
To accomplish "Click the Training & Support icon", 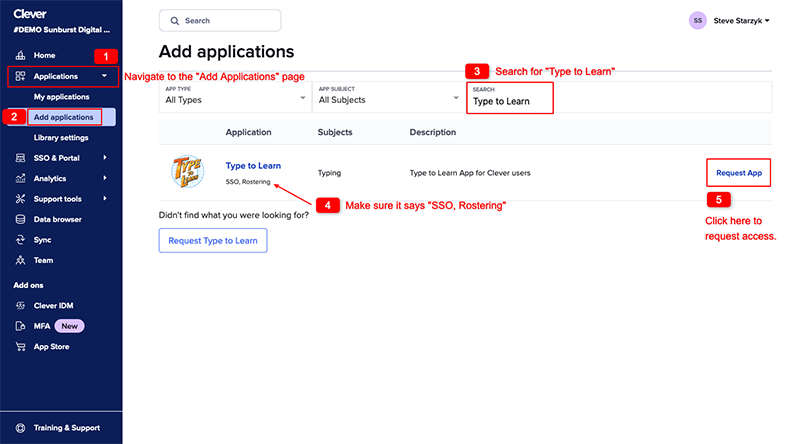I will tap(20, 428).
